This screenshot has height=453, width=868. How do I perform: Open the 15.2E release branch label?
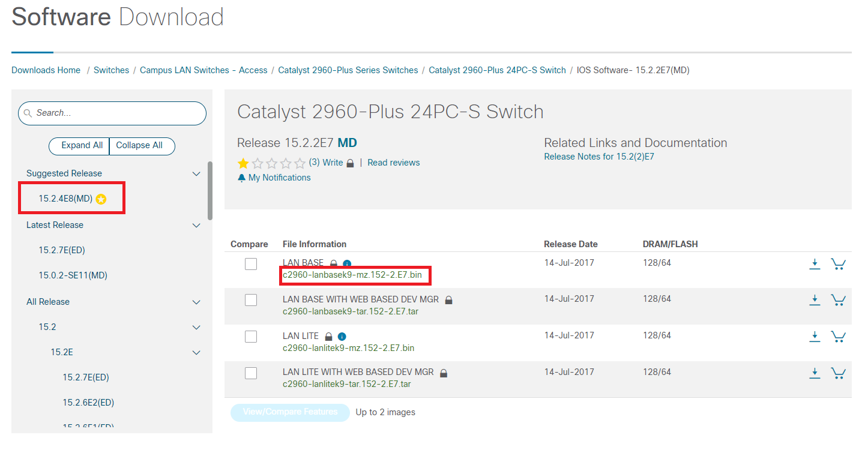(62, 352)
